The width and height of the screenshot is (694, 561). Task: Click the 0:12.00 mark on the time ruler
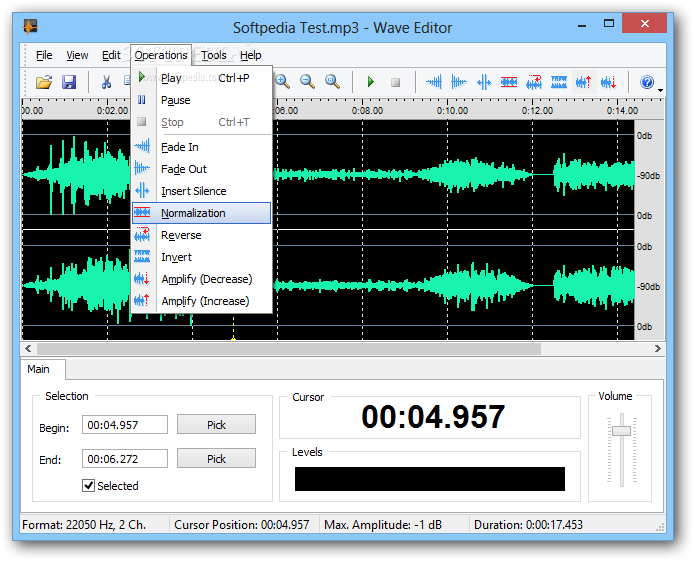click(x=537, y=111)
